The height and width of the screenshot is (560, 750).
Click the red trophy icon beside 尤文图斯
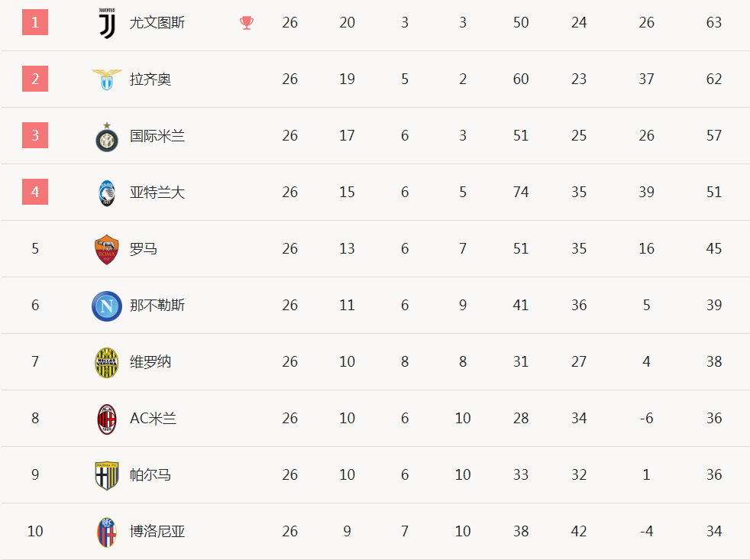[x=247, y=22]
